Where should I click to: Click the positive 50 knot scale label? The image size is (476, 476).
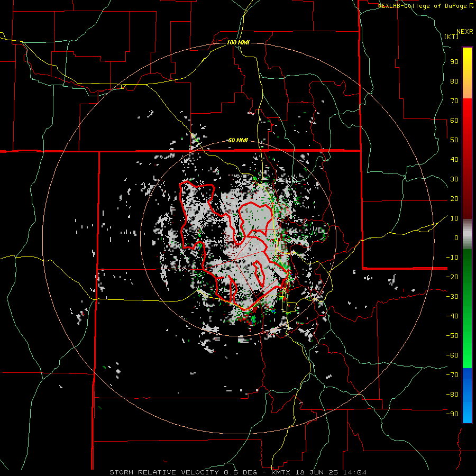(x=454, y=140)
